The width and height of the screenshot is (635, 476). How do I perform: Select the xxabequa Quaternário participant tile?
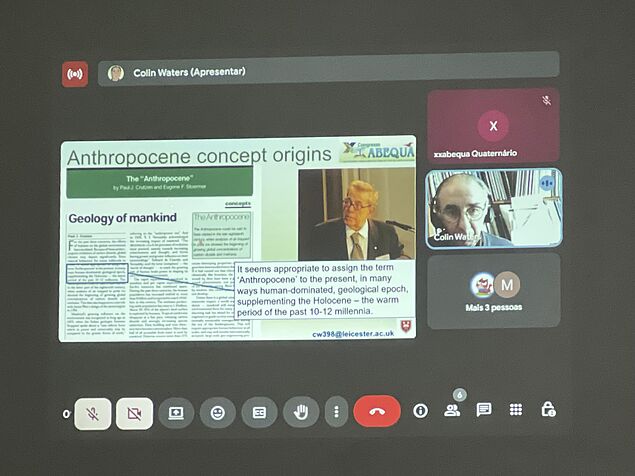pyautogui.click(x=492, y=127)
